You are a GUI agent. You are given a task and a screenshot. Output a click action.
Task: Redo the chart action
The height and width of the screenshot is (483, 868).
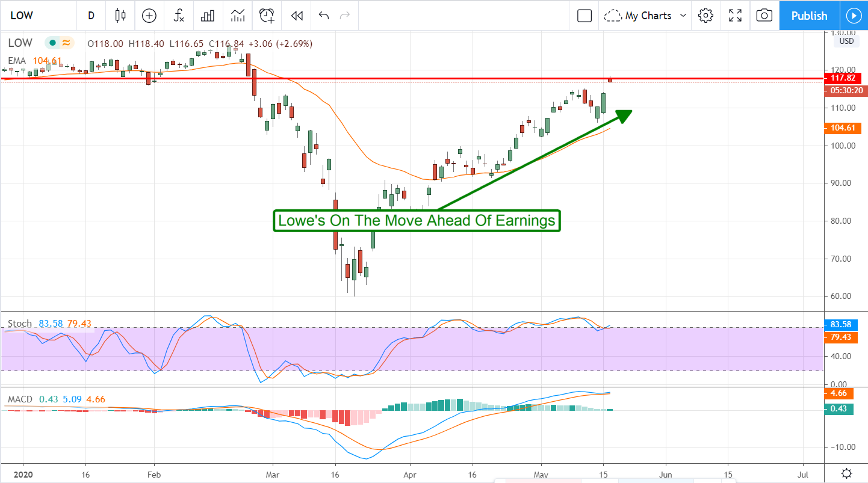point(345,16)
